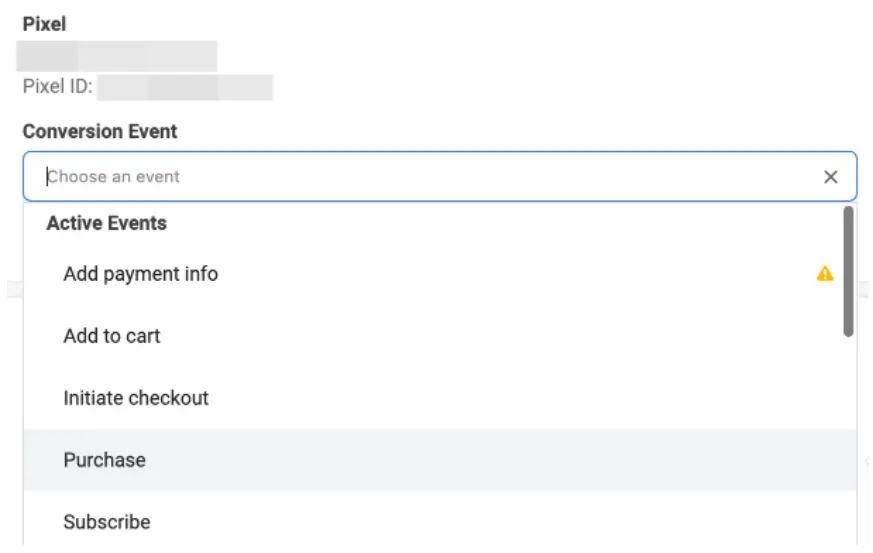
Task: Select 'Add payment info' from the event list
Action: click(140, 274)
